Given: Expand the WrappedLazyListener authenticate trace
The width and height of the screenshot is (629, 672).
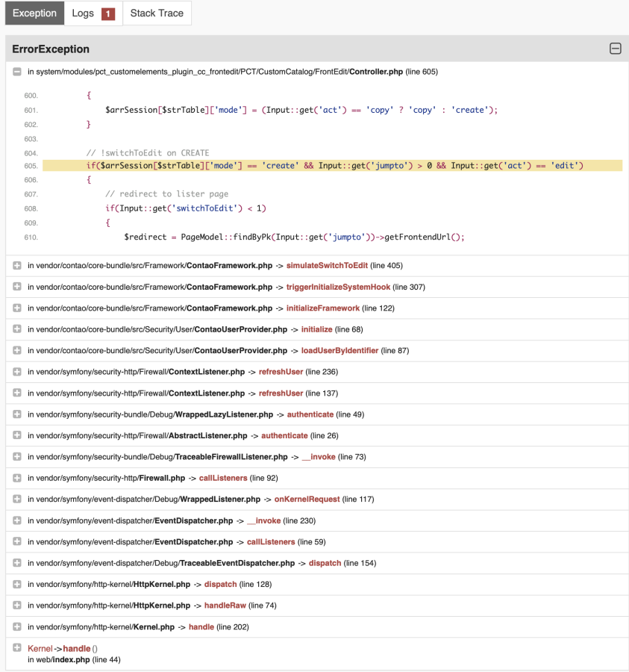Looking at the screenshot, I should coord(17,414).
